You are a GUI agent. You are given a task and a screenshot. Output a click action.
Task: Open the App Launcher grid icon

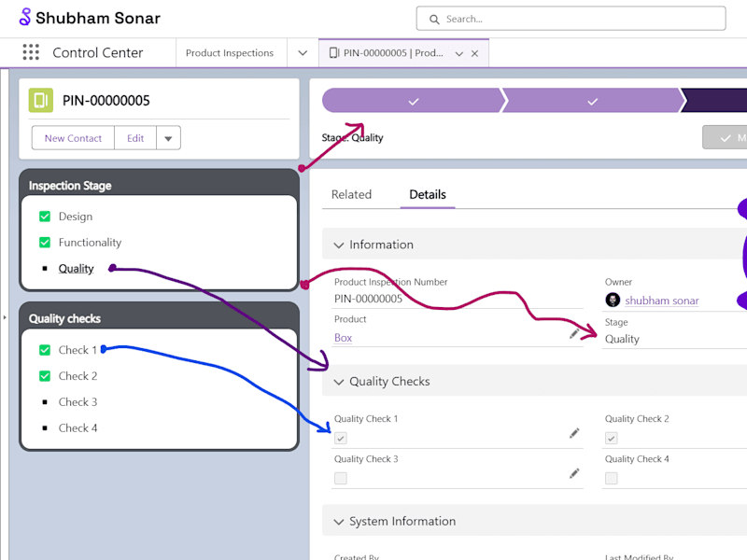pyautogui.click(x=31, y=52)
